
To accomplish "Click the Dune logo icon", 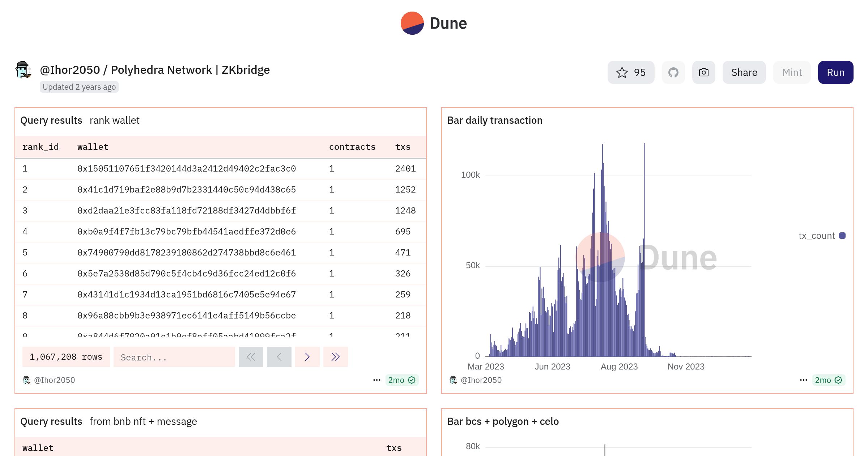I will coord(412,23).
